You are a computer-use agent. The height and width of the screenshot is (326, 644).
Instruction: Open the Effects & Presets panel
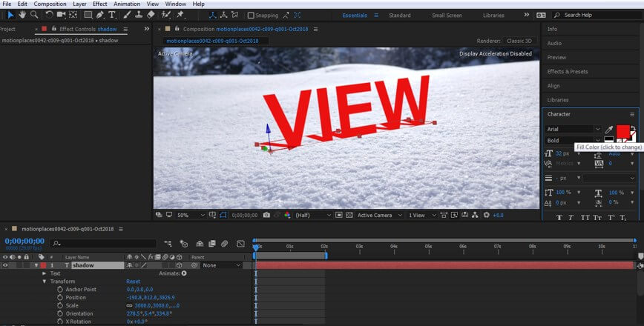coord(567,71)
